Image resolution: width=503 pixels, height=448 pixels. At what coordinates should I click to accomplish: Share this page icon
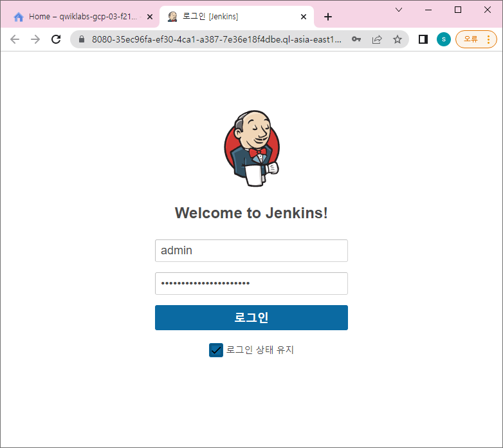[x=377, y=39]
